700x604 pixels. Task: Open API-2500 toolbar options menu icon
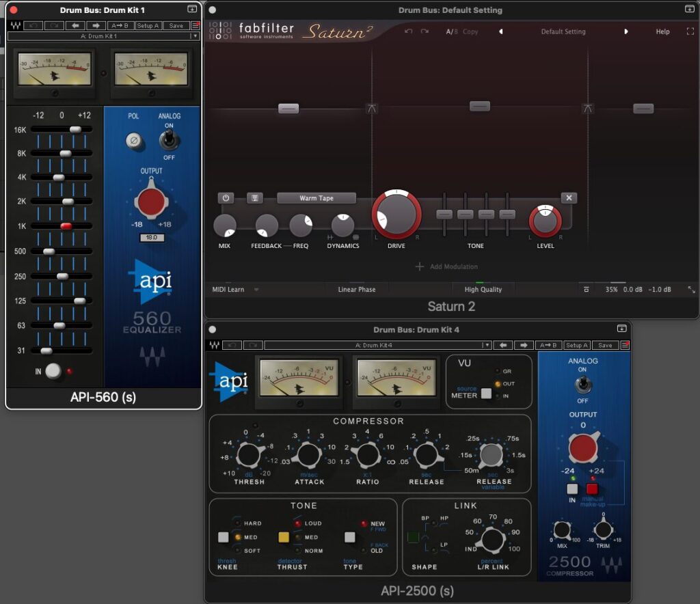click(625, 345)
